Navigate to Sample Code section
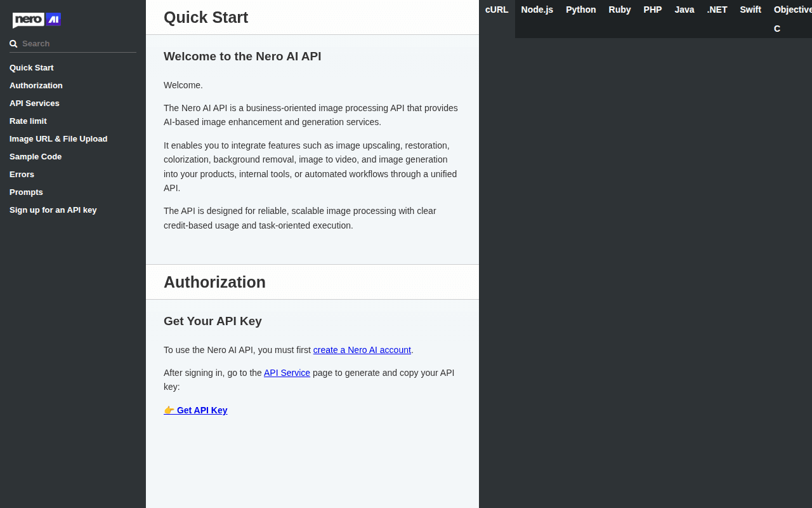This screenshot has height=508, width=812. click(36, 157)
